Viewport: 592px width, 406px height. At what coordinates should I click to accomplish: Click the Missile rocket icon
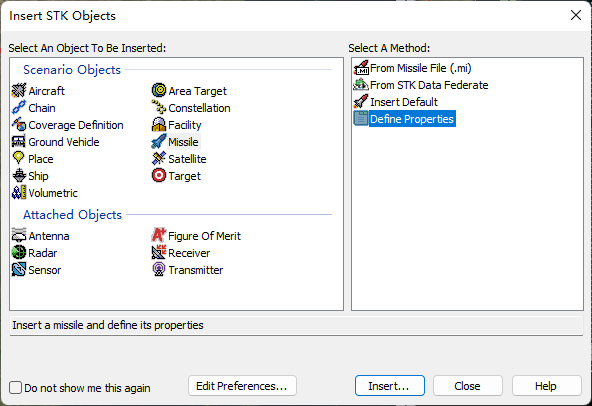[x=159, y=142]
